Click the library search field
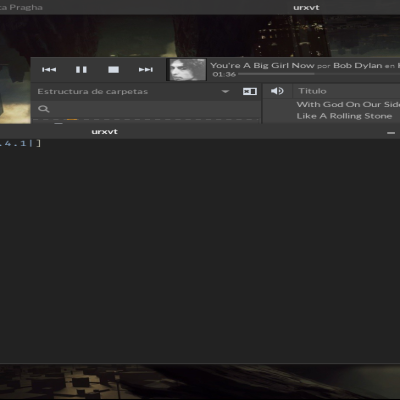The height and width of the screenshot is (400, 400). [x=146, y=109]
